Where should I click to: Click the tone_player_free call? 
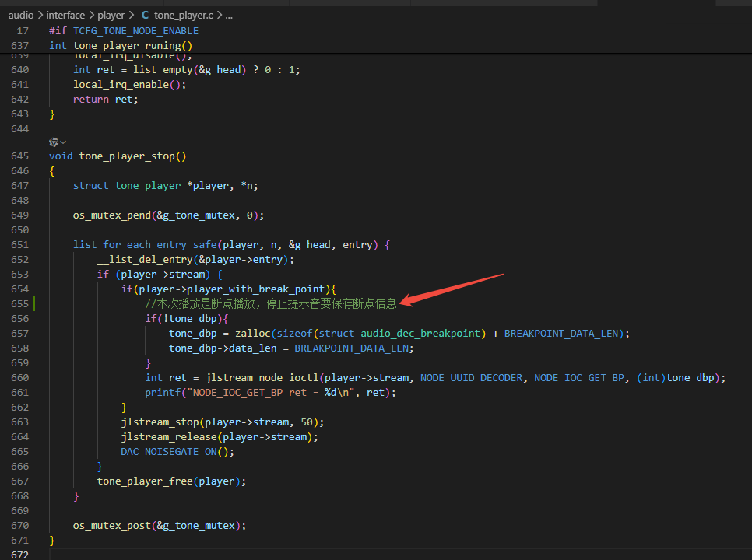point(145,481)
